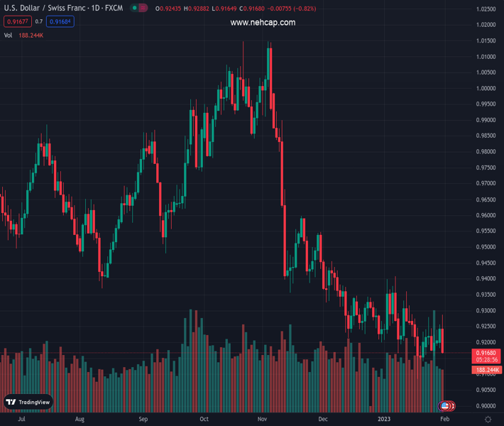The width and height of the screenshot is (504, 426).
Task: Click the red 0.91677 sell price button
Action: point(16,22)
